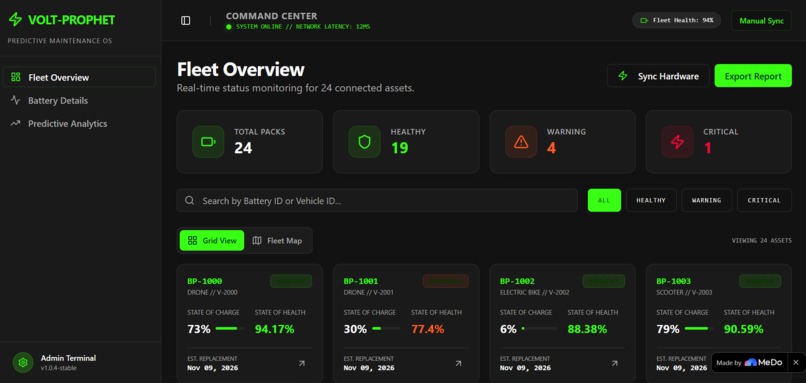Click the VIEWING 24 ASSETS text
Screen dimensions: 806x383
coord(761,240)
